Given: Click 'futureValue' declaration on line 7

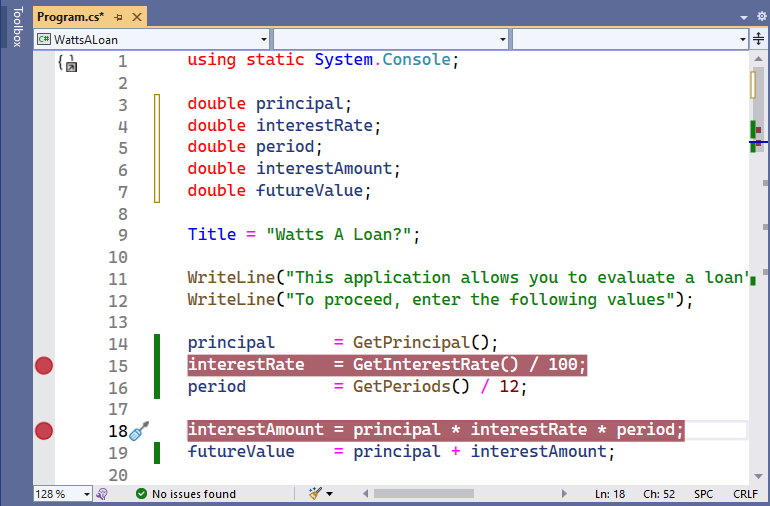Looking at the screenshot, I should (309, 191).
